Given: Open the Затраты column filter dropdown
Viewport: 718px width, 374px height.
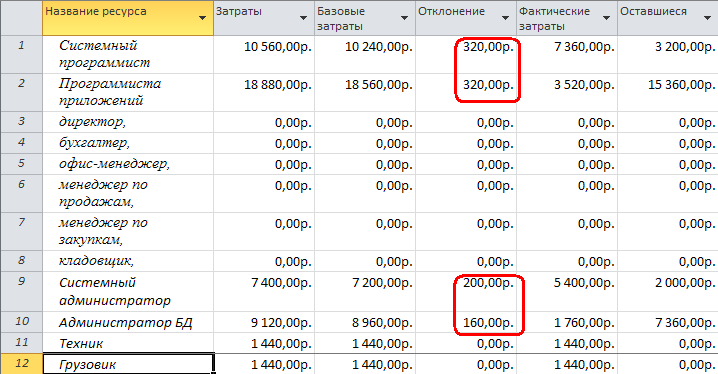Looking at the screenshot, I should (303, 18).
